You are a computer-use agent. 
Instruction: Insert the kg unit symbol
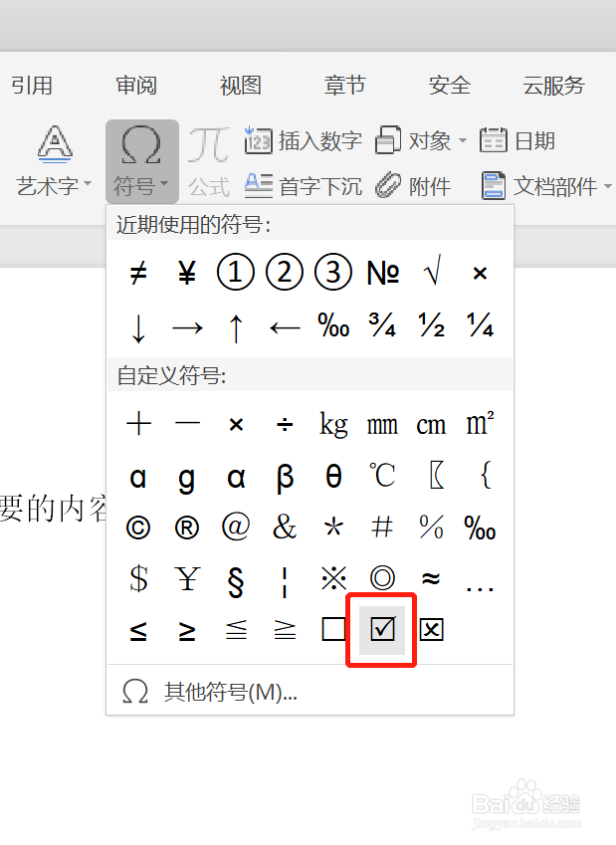tap(333, 426)
